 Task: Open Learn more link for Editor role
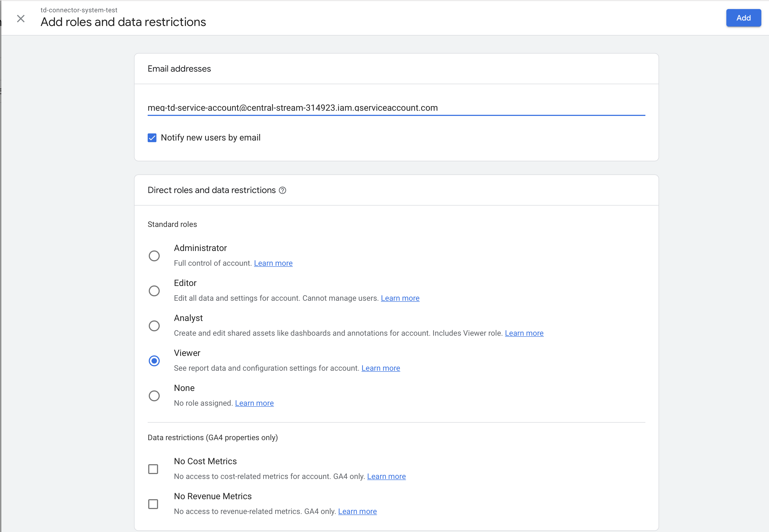[x=400, y=298]
